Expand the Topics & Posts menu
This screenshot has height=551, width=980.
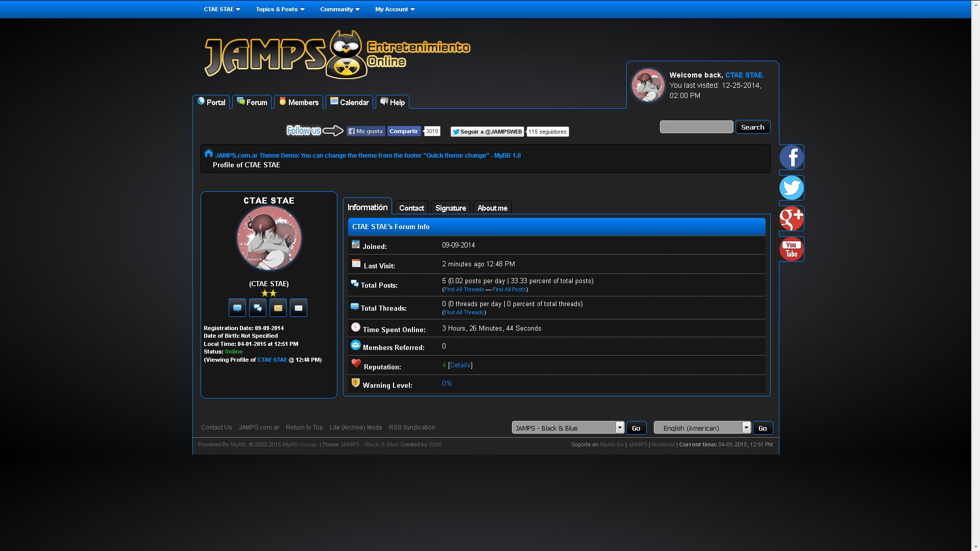[x=280, y=9]
